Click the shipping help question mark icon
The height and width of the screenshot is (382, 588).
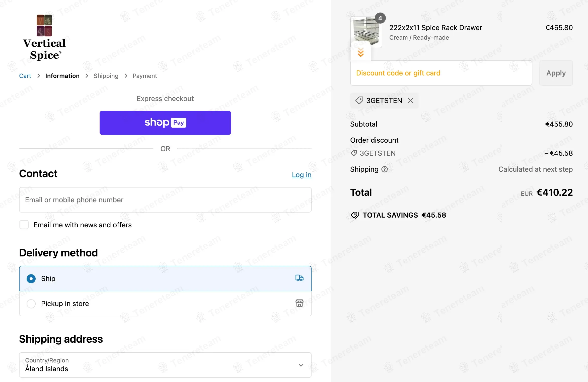(x=384, y=169)
